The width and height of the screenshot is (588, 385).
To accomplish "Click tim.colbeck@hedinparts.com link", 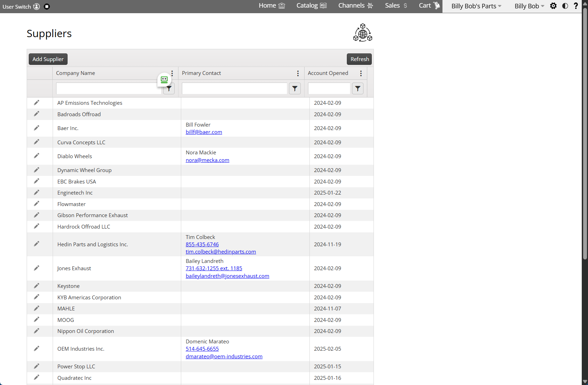I will (x=221, y=252).
